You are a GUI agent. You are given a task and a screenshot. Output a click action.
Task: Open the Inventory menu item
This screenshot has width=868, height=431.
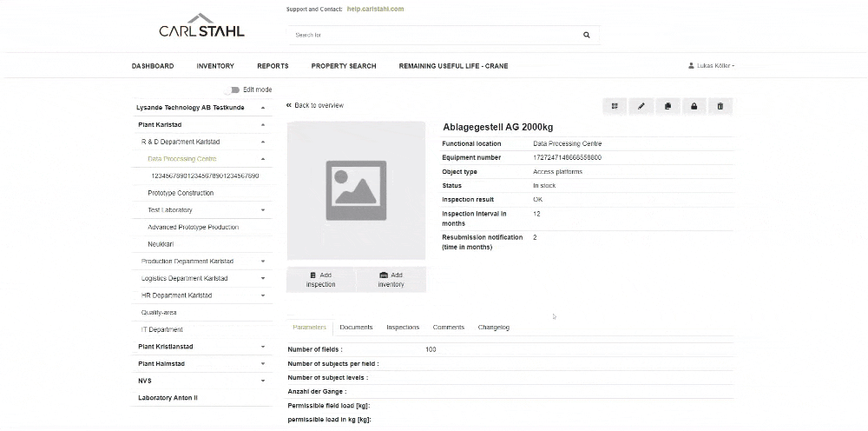pos(215,66)
